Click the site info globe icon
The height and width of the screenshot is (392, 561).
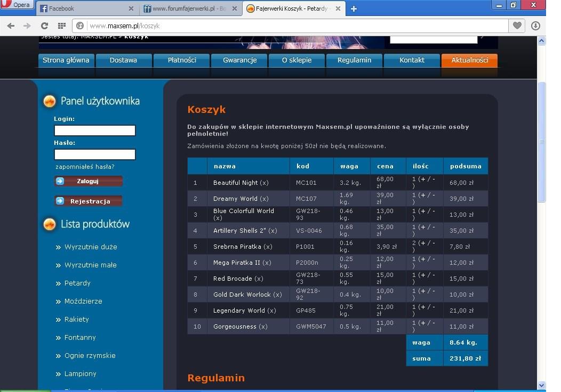point(80,26)
